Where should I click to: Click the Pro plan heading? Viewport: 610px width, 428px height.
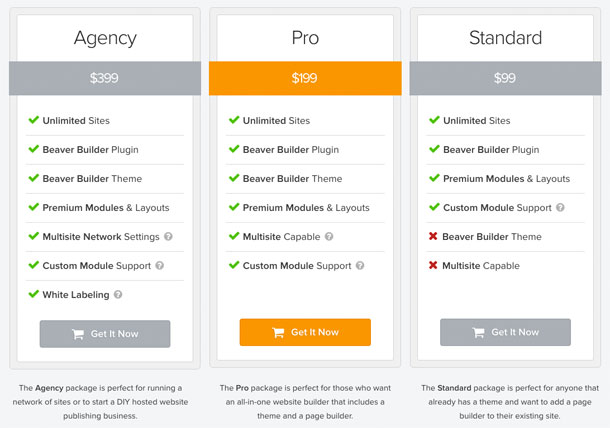(305, 39)
